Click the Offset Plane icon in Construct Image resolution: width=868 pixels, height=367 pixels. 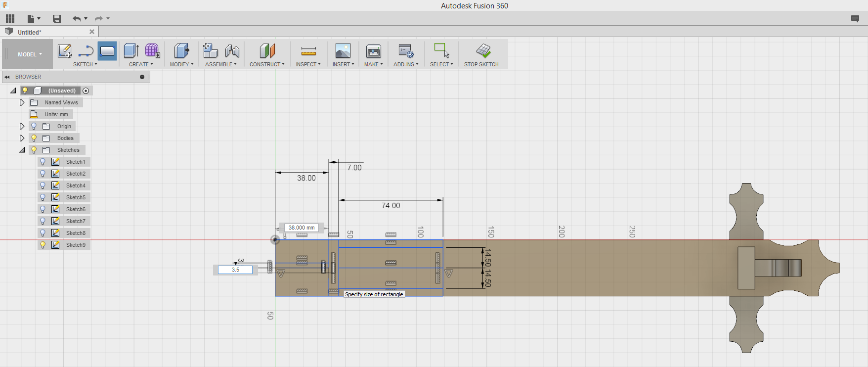tap(267, 50)
